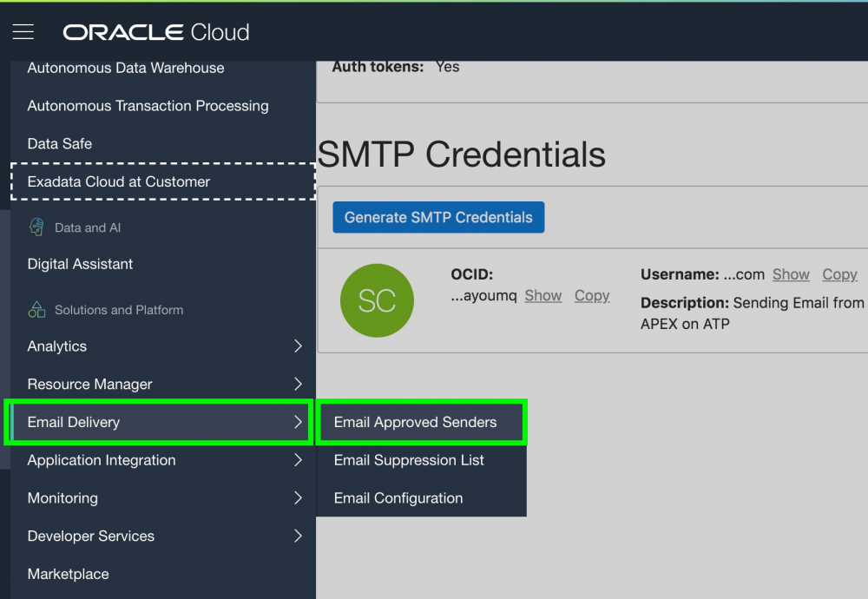
Task: Copy the SMTP username
Action: click(x=839, y=274)
